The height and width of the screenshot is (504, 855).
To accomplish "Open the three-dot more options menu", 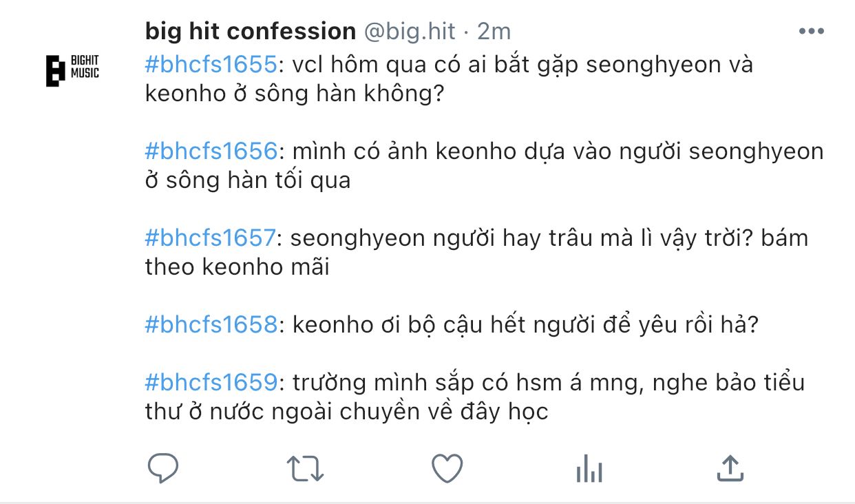I will click(810, 32).
